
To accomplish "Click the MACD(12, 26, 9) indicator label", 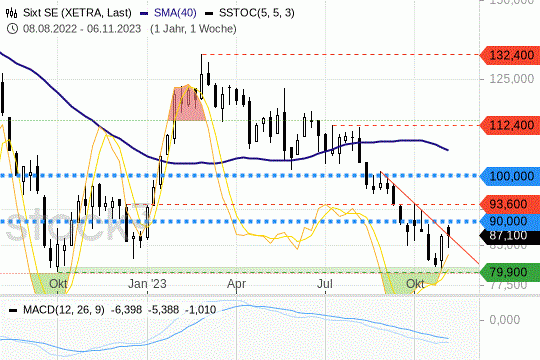I will (64, 310).
